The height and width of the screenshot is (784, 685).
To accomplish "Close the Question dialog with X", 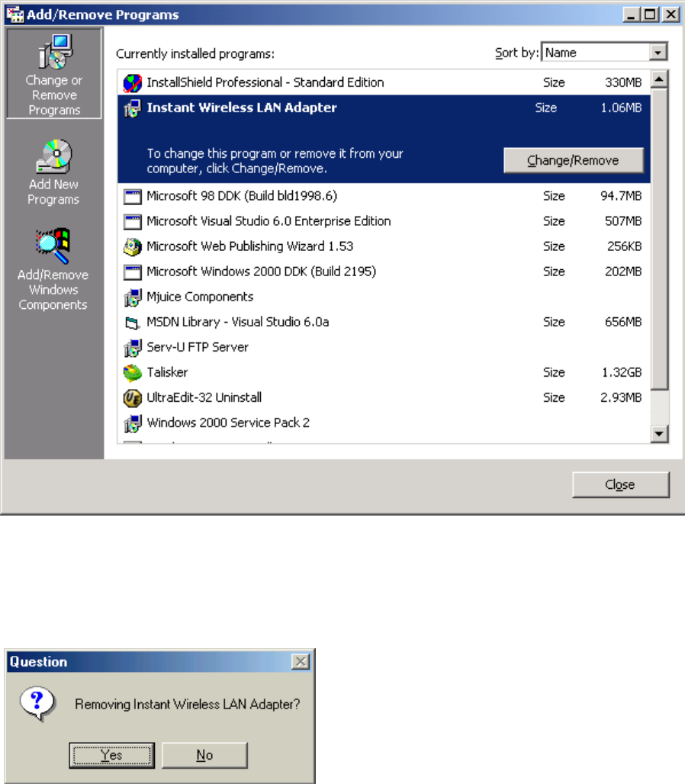I will coord(301,661).
